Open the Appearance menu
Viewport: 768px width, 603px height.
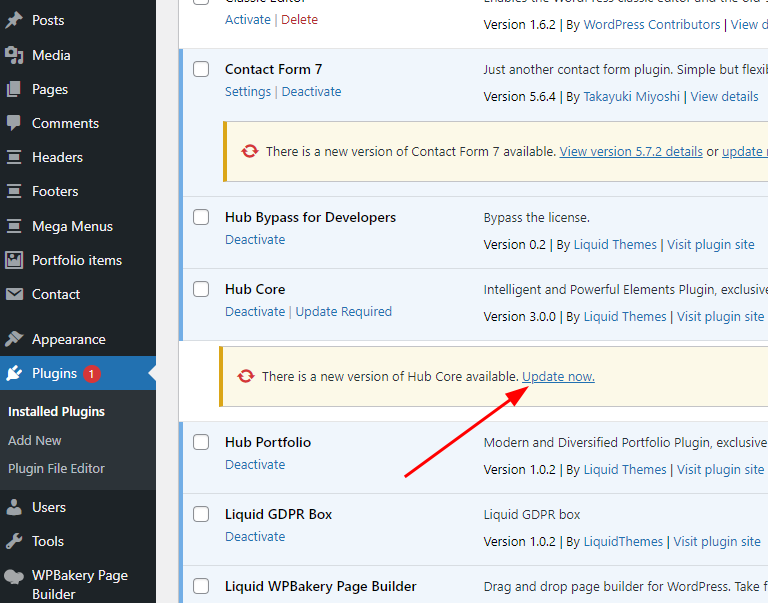pos(69,339)
